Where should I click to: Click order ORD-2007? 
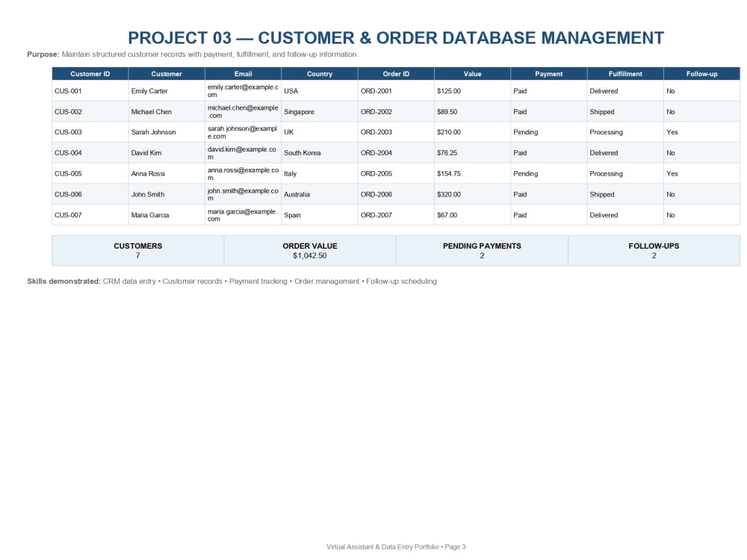[376, 215]
